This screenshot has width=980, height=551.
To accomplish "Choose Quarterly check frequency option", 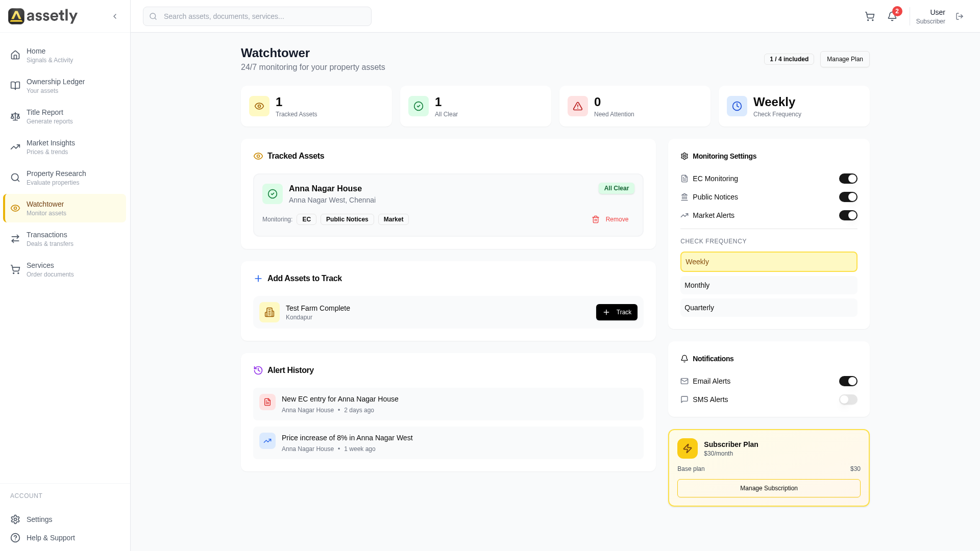I will (768, 308).
